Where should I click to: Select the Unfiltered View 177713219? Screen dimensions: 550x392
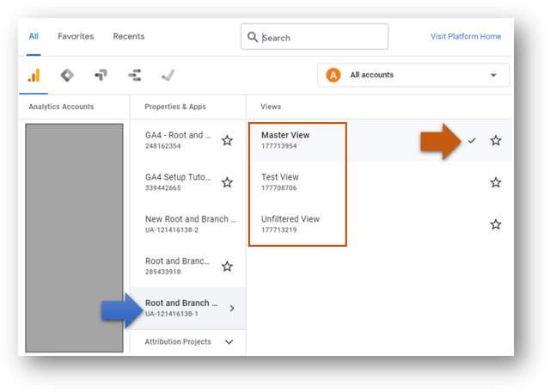[381, 224]
